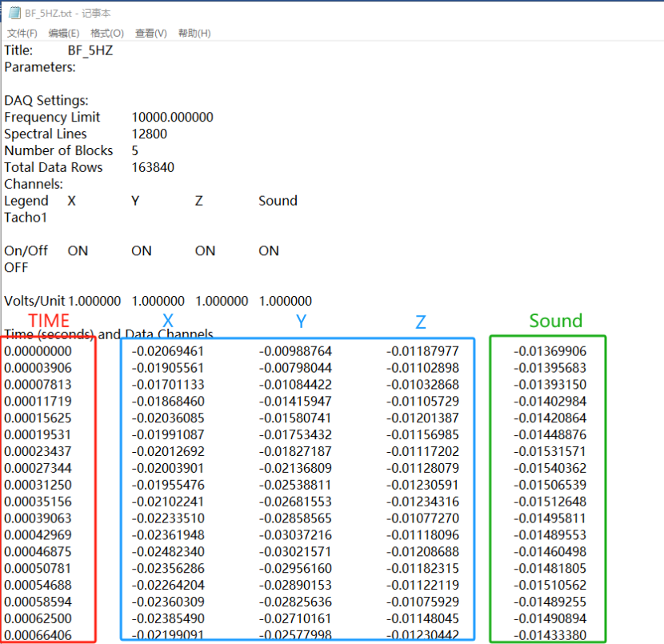The height and width of the screenshot is (644, 664).
Task: Click the Notepad icon in the title bar
Action: 14,13
